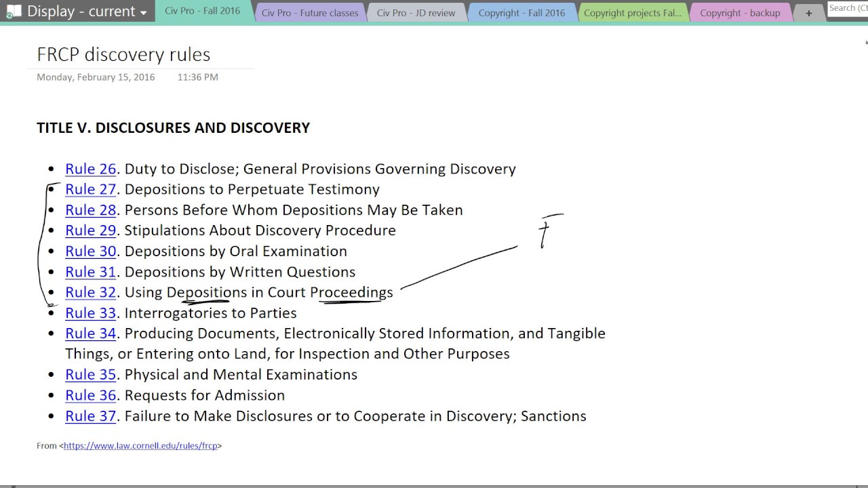
Task: Click the page title FRCP discovery rules
Action: coord(123,54)
